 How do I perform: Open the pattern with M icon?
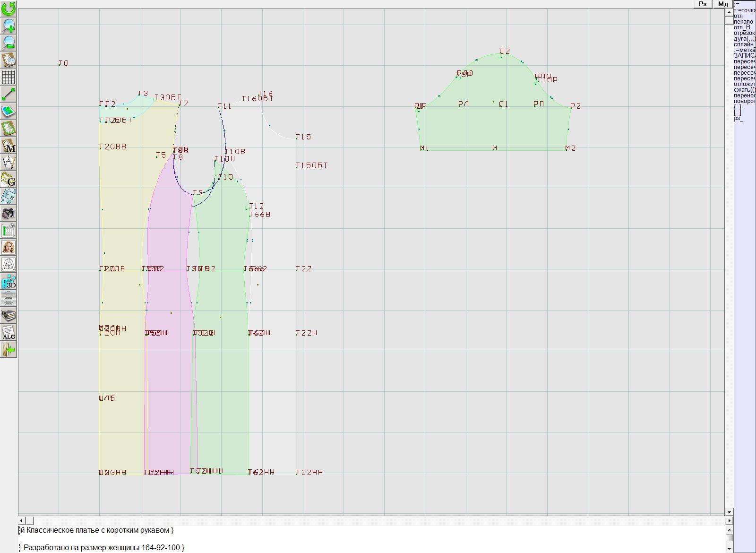click(x=9, y=145)
